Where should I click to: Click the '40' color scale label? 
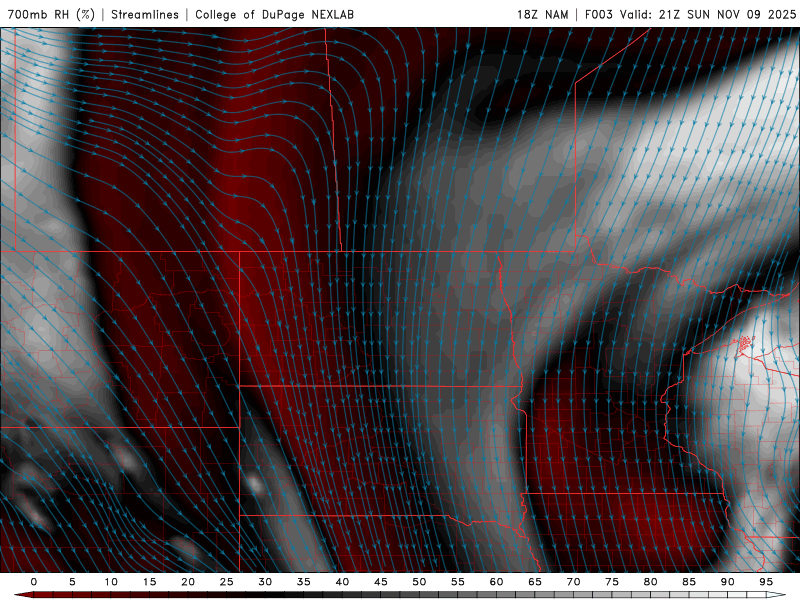342,582
